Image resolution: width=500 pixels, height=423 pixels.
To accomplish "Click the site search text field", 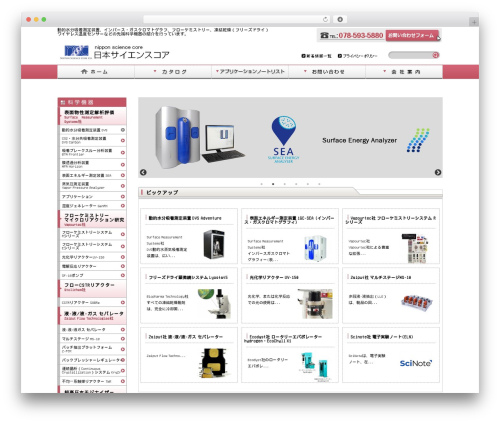I will (x=410, y=55).
